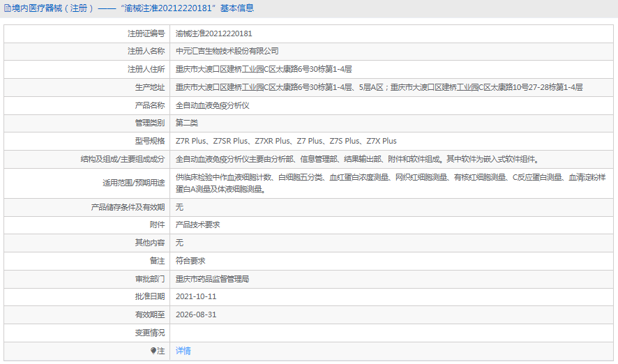Click expiry date 2026-08-31
Image resolution: width=618 pixels, height=364 pixels.
(x=196, y=314)
